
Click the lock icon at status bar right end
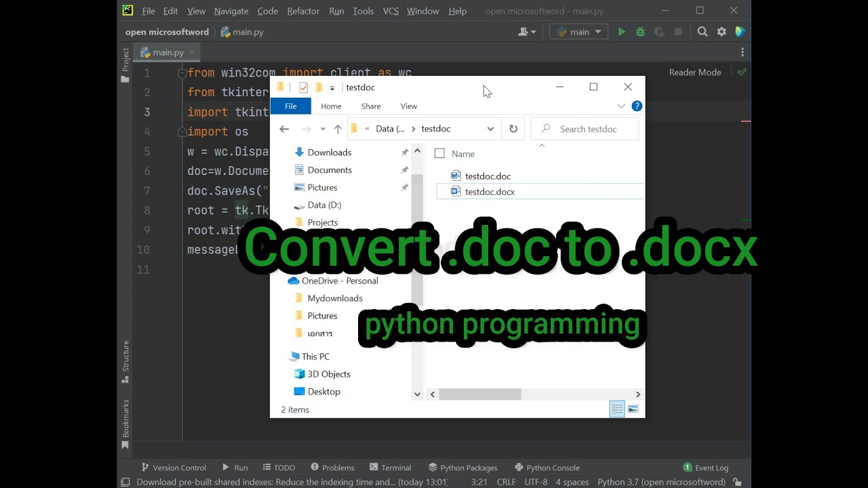coord(738,482)
